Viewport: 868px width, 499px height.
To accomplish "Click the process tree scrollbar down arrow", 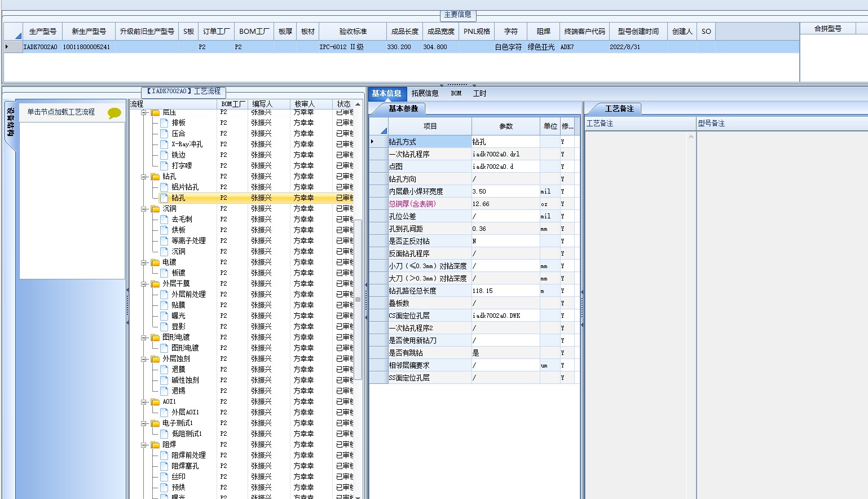I will click(358, 496).
